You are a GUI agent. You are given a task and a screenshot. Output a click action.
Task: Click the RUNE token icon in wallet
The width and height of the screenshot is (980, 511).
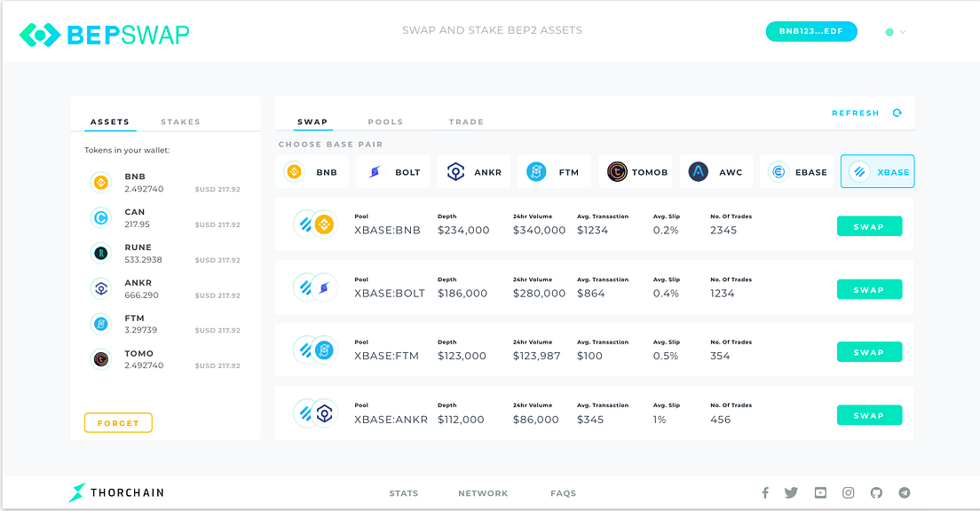click(100, 253)
